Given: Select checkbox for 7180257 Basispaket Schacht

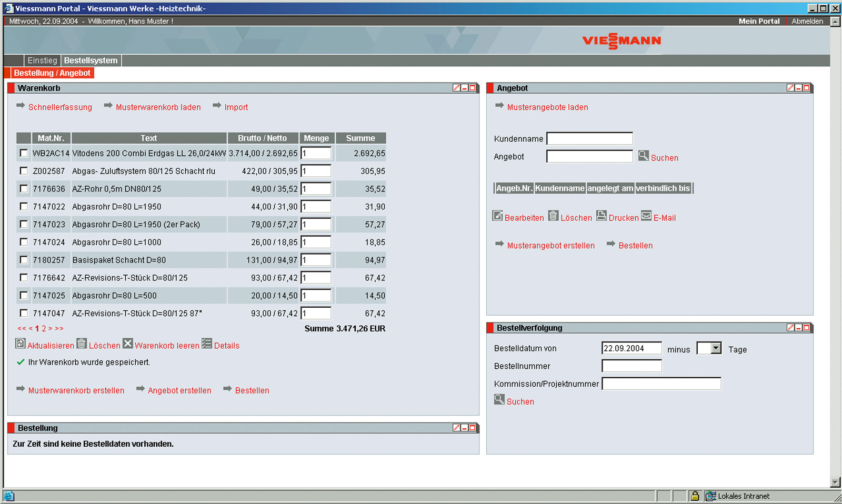Looking at the screenshot, I should click(24, 259).
